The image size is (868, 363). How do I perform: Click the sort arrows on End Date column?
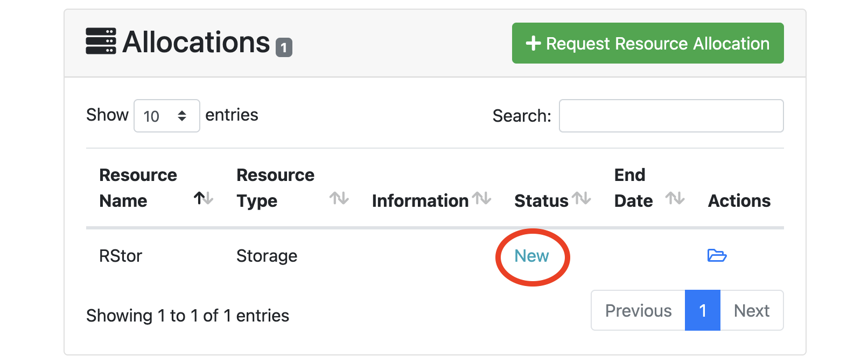[x=676, y=199]
